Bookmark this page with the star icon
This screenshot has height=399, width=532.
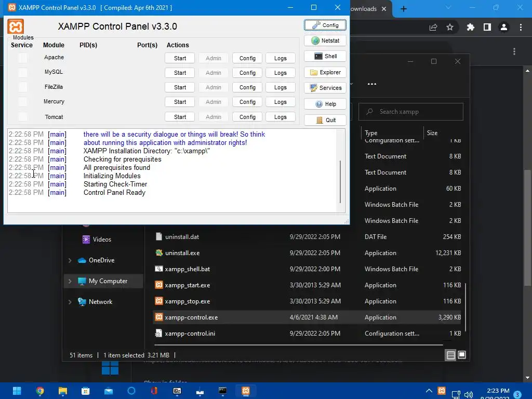[450, 27]
